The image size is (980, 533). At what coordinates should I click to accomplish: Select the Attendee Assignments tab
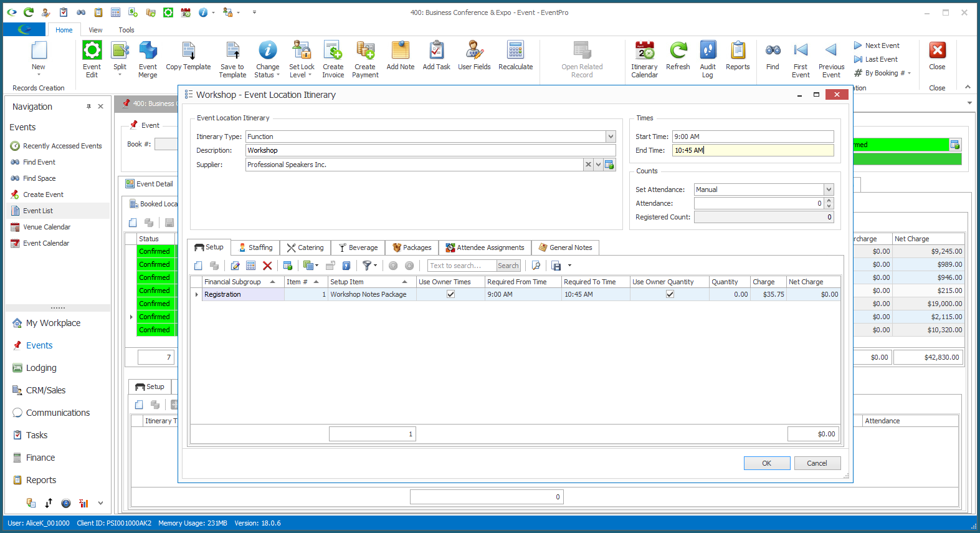coord(485,247)
